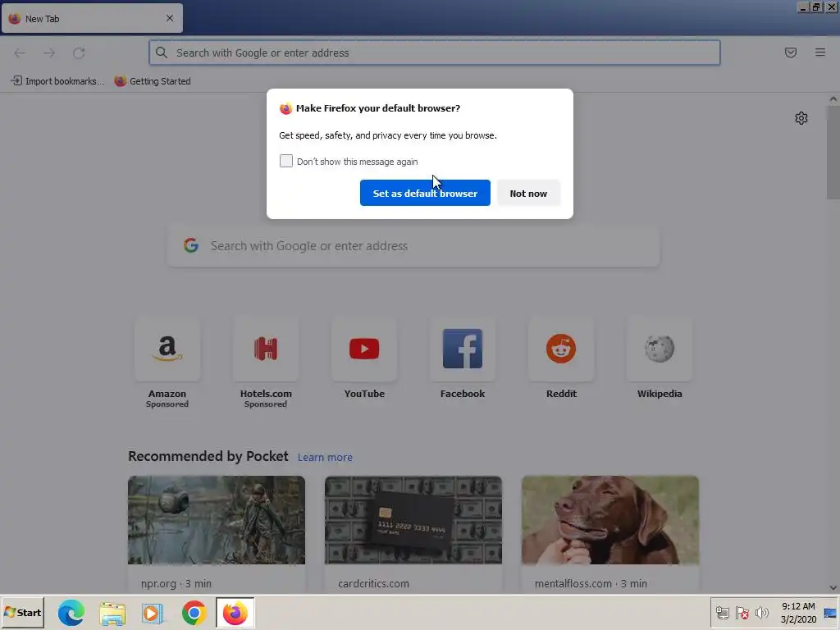The height and width of the screenshot is (630, 840).
Task: Click the Recommended by Pocket heading
Action: click(208, 456)
